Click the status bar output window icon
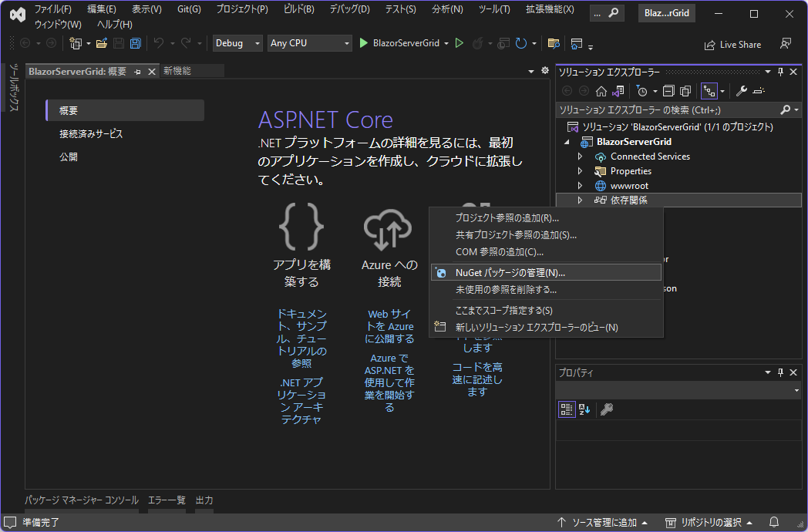 [x=10, y=522]
